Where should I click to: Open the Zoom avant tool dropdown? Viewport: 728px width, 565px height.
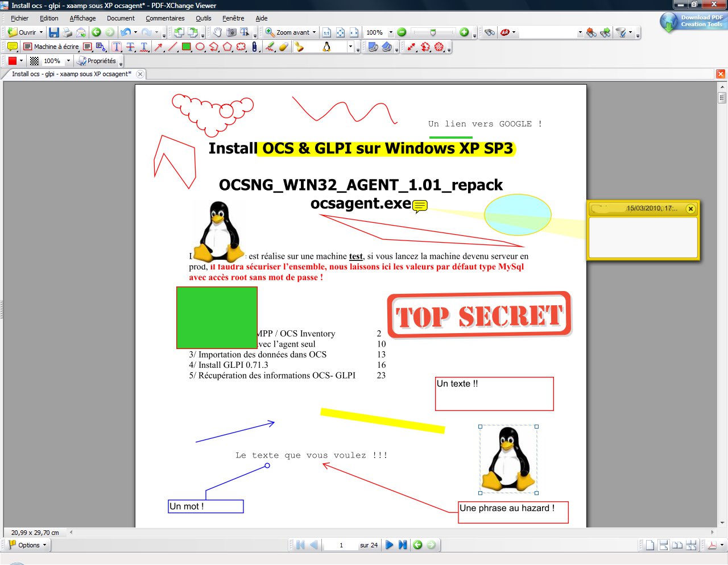click(314, 32)
